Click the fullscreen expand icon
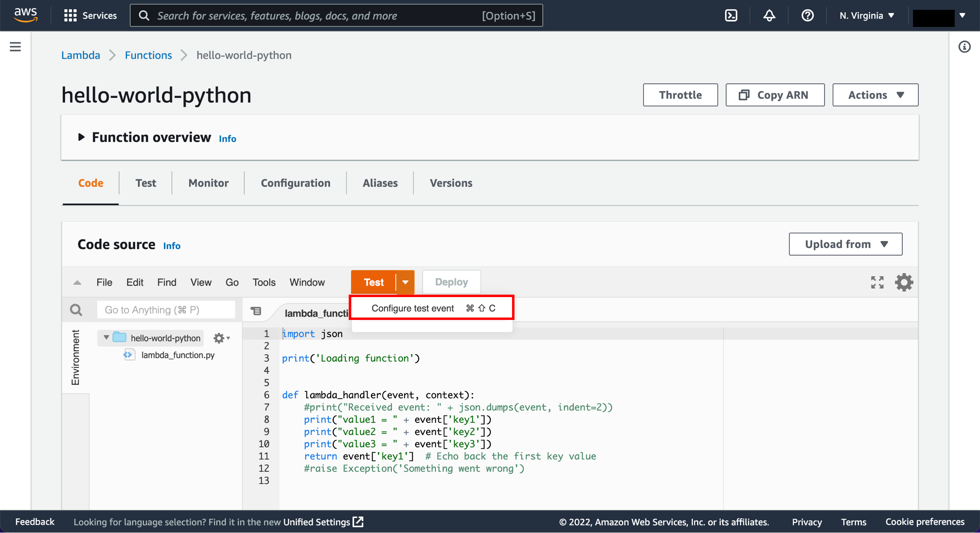 coord(878,282)
